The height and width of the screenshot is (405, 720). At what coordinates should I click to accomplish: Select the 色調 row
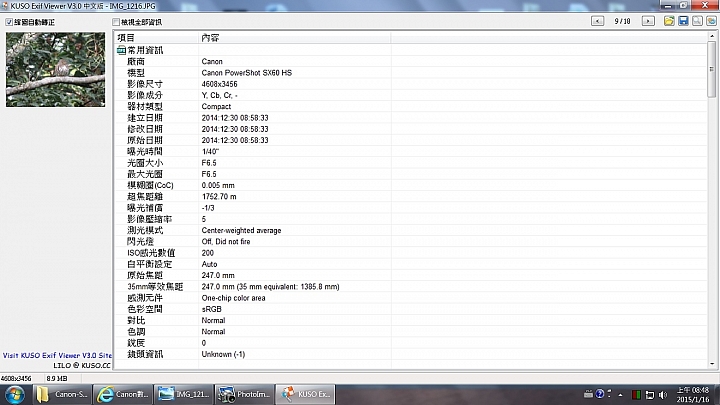(x=411, y=332)
